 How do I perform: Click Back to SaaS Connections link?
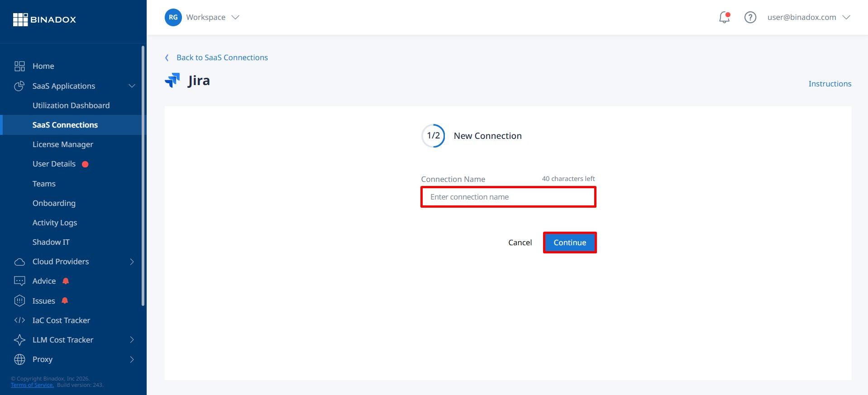click(x=222, y=57)
